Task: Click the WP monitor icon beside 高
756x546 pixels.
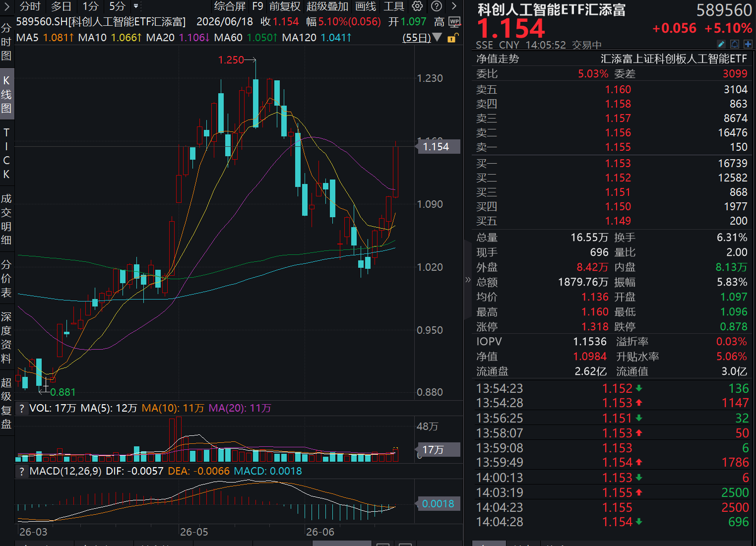Action: click(454, 22)
